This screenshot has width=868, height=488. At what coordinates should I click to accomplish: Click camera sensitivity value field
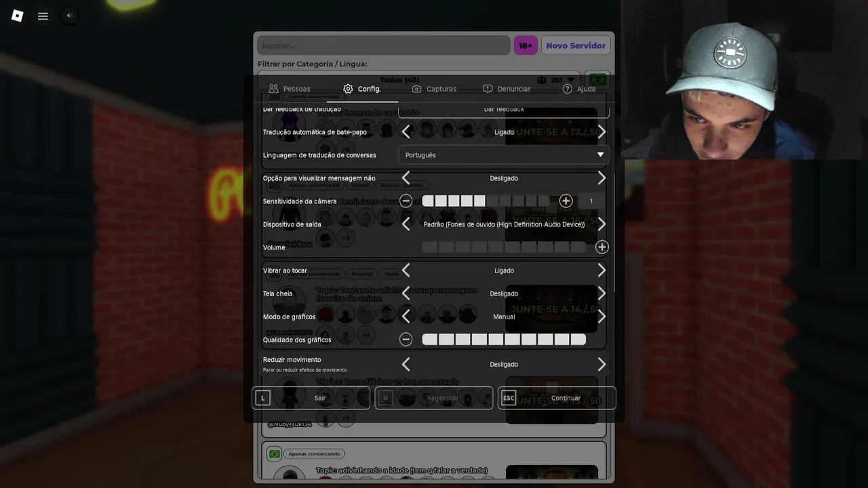[x=591, y=201]
